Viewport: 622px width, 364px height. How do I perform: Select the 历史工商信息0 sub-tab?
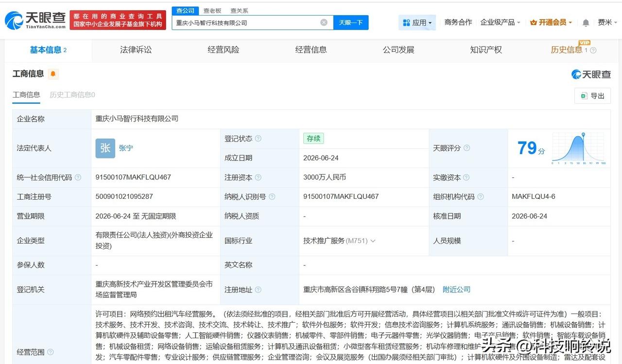click(x=72, y=95)
